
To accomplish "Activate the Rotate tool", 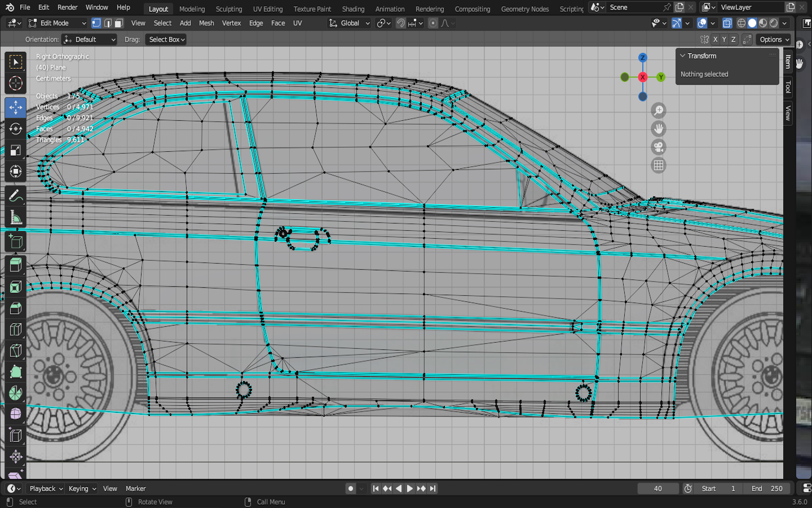I will point(15,129).
